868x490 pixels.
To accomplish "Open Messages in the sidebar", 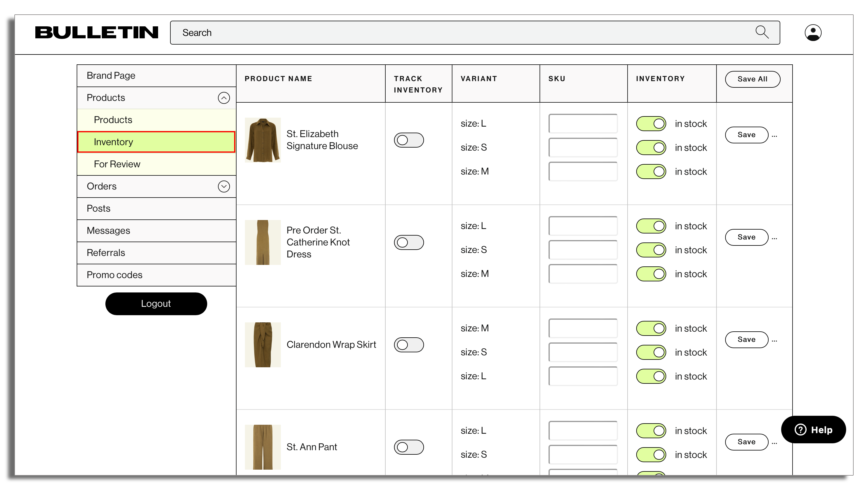I will coord(156,231).
